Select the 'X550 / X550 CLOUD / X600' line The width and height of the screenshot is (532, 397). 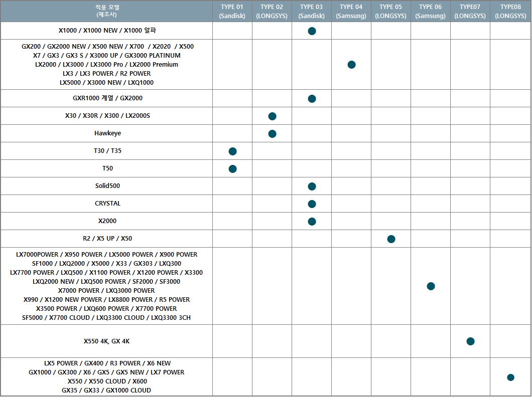pos(107,381)
